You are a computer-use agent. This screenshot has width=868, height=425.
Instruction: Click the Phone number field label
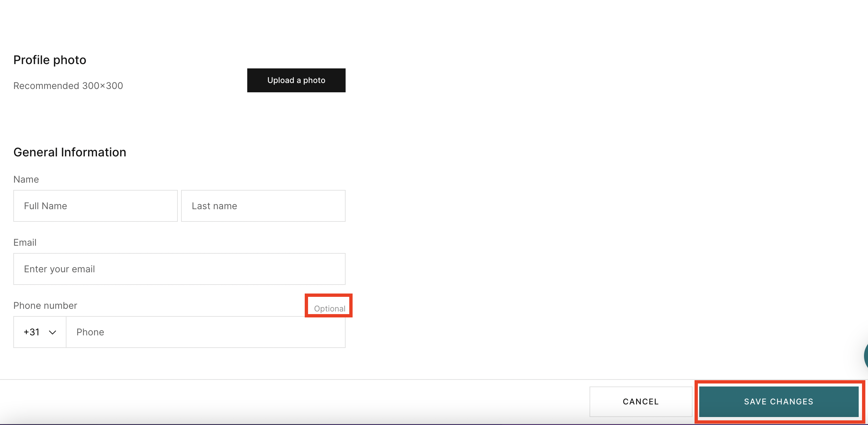[45, 305]
